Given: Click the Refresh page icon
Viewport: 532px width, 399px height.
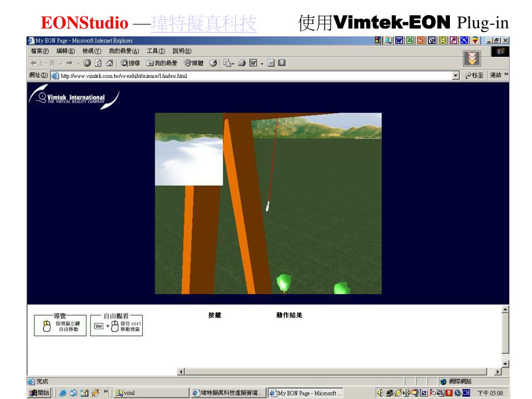Looking at the screenshot, I should click(x=98, y=63).
